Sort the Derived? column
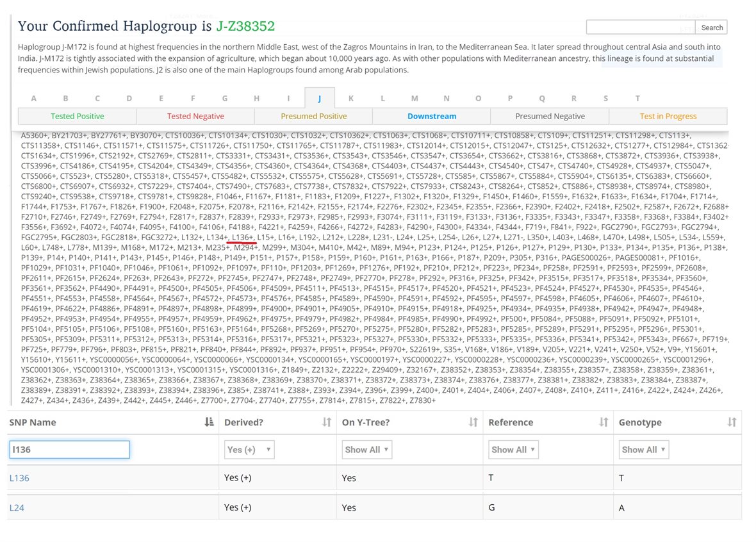756x542 pixels. (x=325, y=421)
